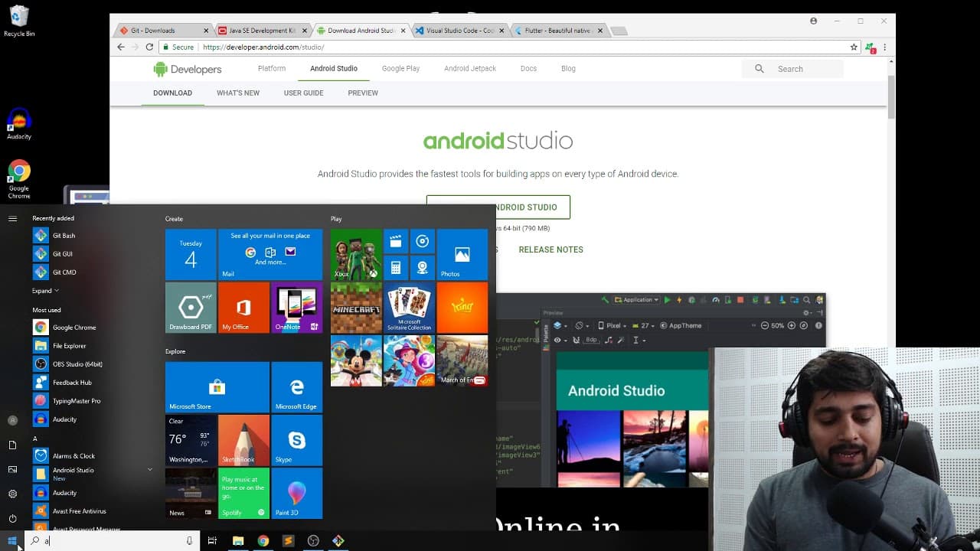Open Sublime Text from the taskbar

pyautogui.click(x=288, y=541)
